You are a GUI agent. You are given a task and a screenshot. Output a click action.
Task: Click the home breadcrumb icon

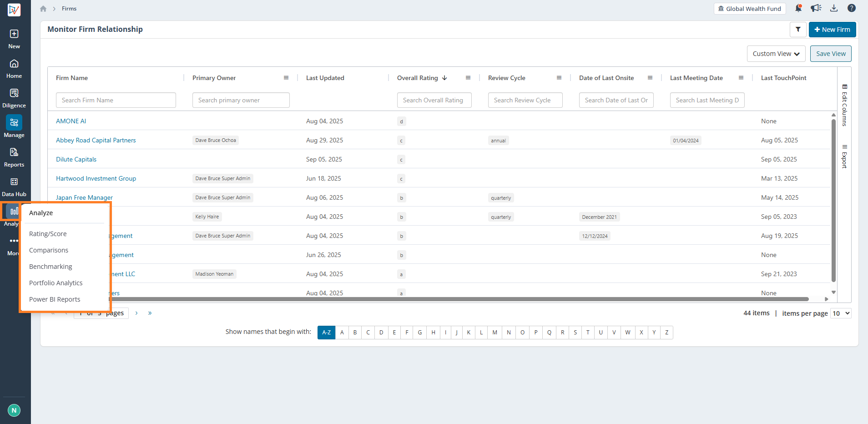coord(43,9)
